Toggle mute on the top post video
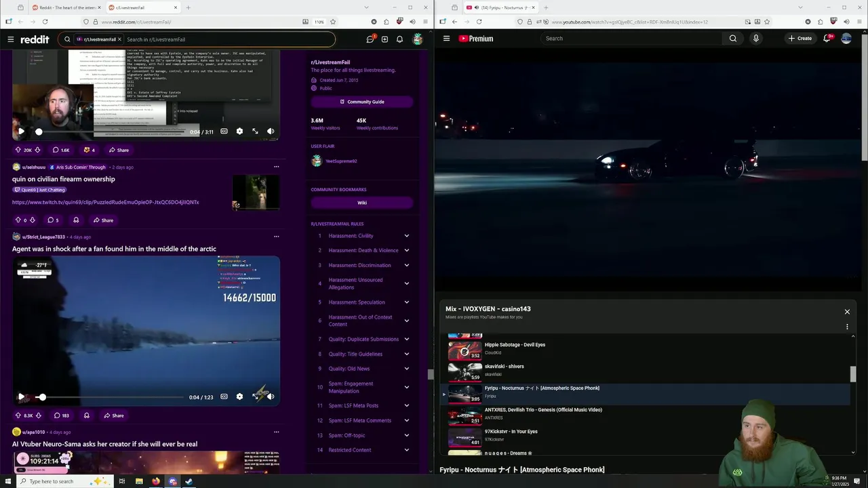868x488 pixels. (271, 131)
